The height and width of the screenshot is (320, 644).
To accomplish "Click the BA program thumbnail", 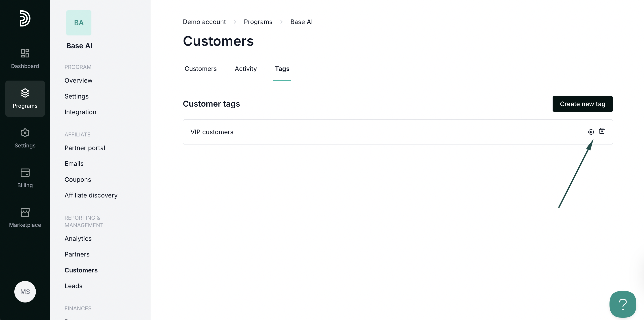I will [79, 23].
